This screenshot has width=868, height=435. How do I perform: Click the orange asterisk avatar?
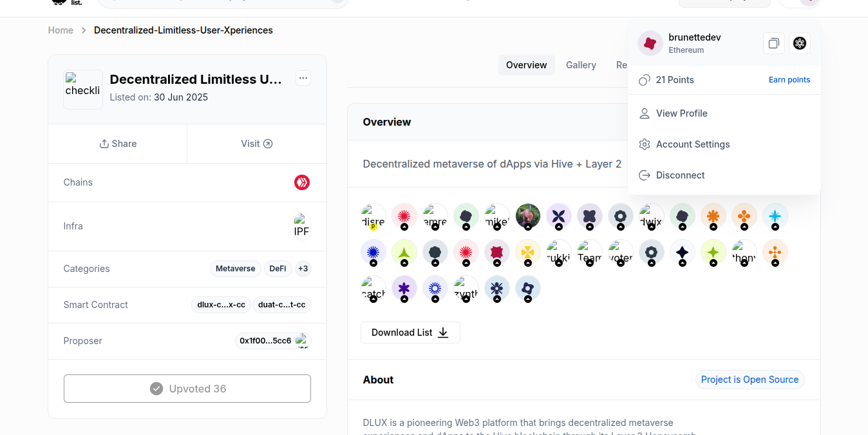tap(713, 216)
